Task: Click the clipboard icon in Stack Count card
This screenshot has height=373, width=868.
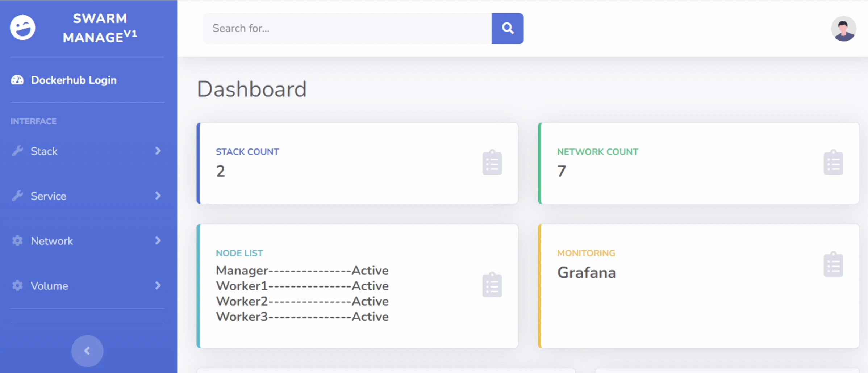Action: pyautogui.click(x=492, y=162)
